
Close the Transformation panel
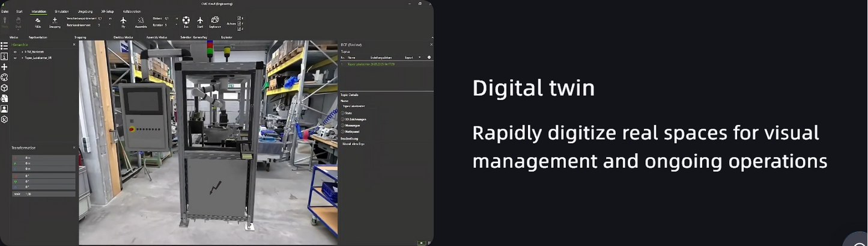(74, 147)
